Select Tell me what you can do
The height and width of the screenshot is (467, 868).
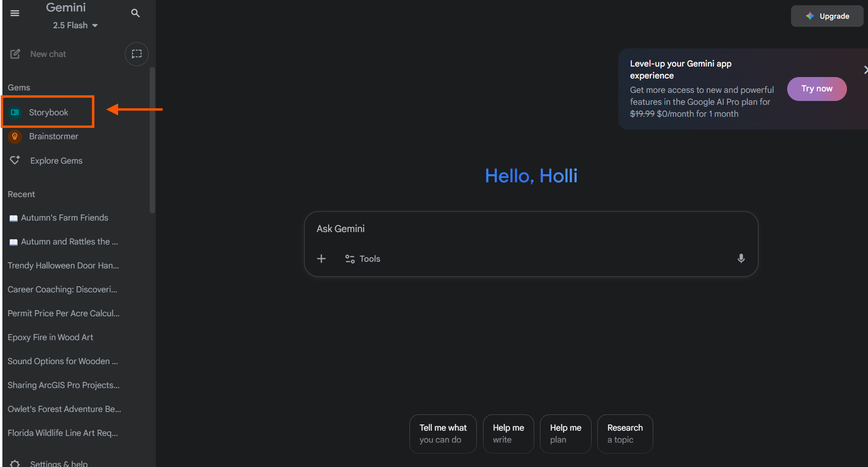pos(443,434)
